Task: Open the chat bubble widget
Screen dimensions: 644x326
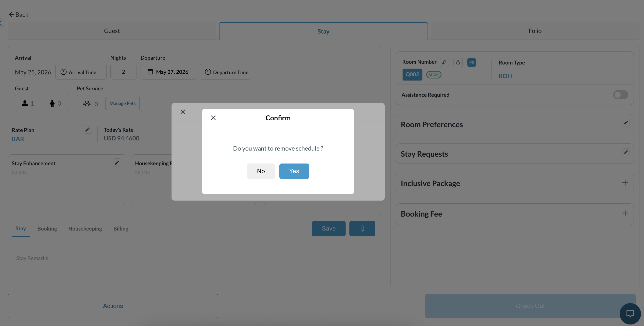Action: [630, 314]
